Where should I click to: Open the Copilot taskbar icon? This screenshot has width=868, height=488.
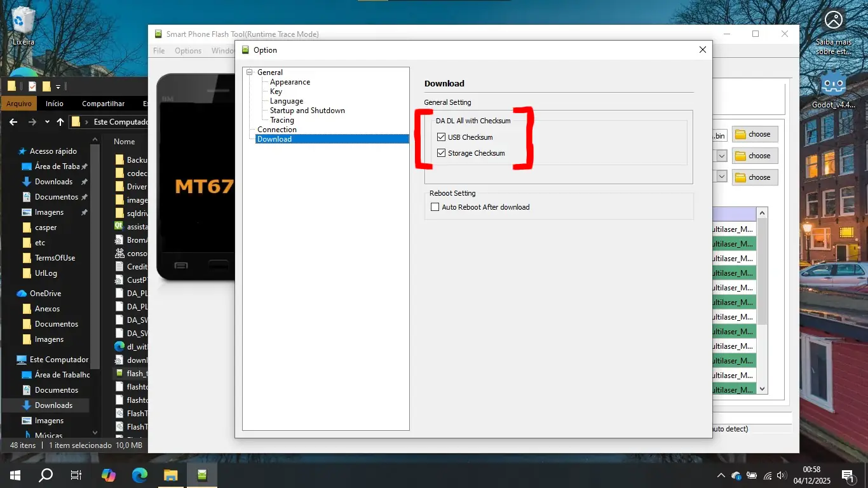click(109, 475)
